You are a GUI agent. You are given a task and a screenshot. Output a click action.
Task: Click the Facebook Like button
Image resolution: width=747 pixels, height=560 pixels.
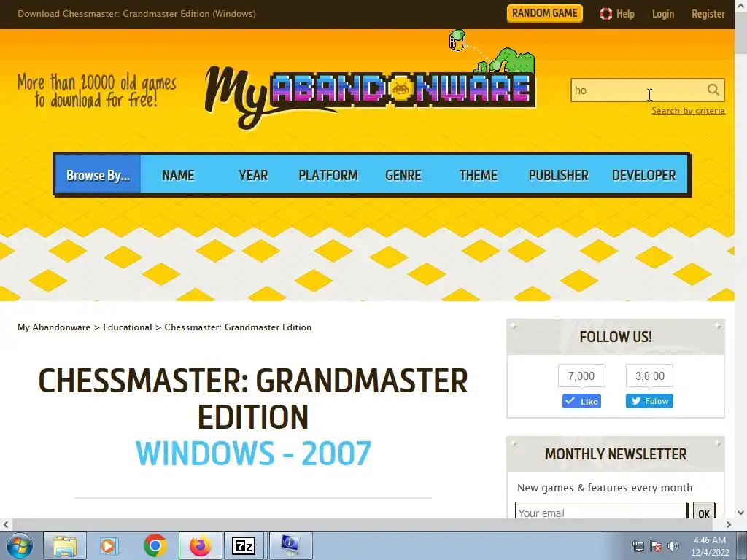(581, 401)
